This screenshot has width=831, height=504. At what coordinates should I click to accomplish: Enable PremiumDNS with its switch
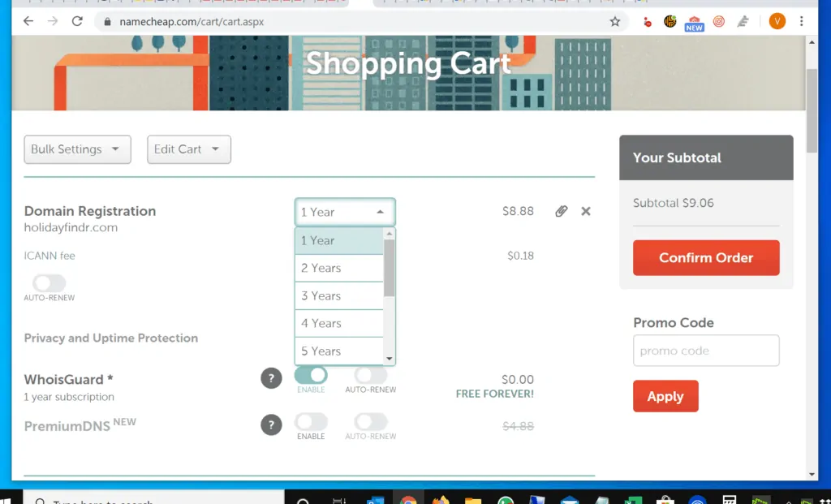click(x=311, y=422)
